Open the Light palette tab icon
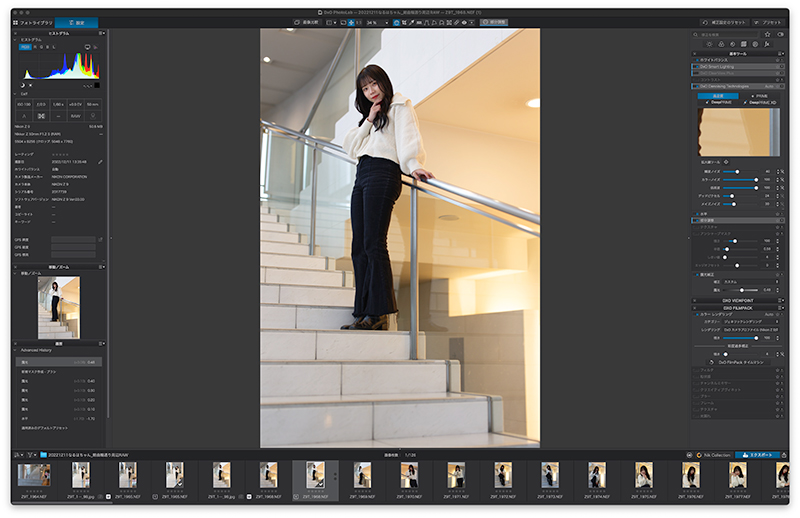The image size is (800, 518). click(709, 44)
